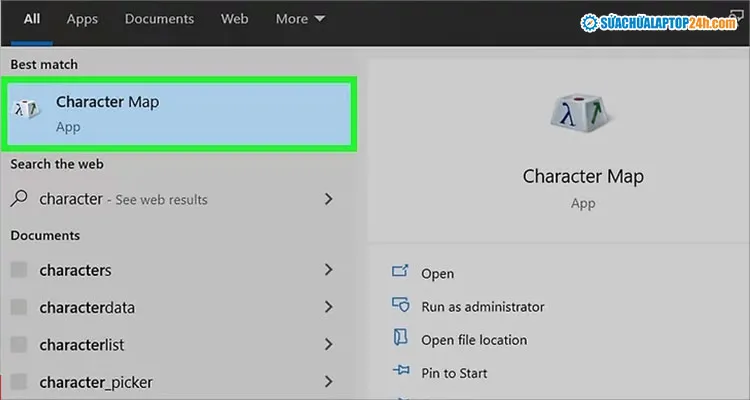Click the magnifier icon beside character web search
Screen dimensions: 750x400
(x=19, y=199)
